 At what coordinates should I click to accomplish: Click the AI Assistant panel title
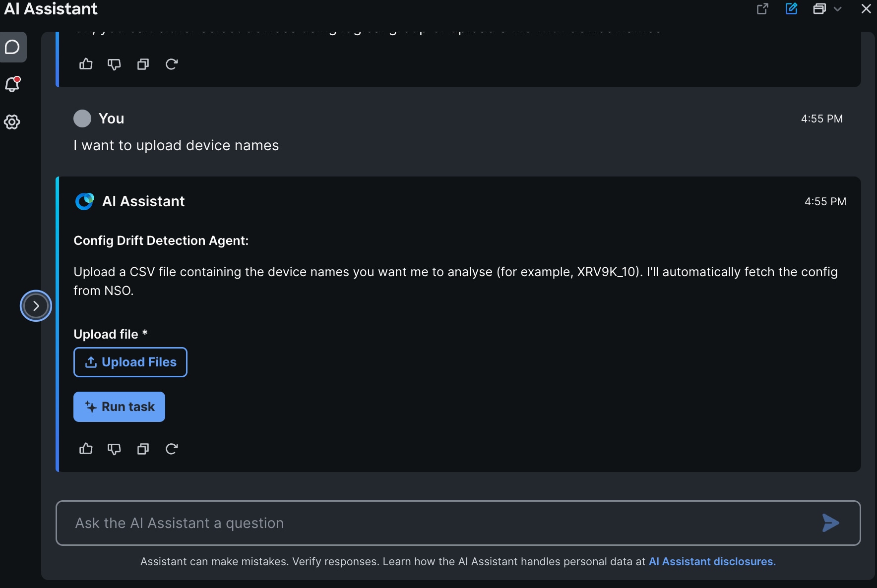pos(51,9)
